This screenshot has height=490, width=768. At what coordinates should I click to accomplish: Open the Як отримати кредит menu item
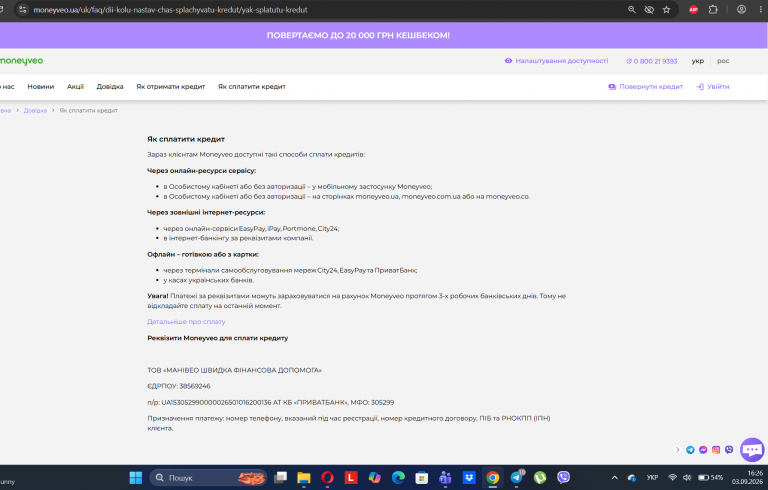pos(170,87)
